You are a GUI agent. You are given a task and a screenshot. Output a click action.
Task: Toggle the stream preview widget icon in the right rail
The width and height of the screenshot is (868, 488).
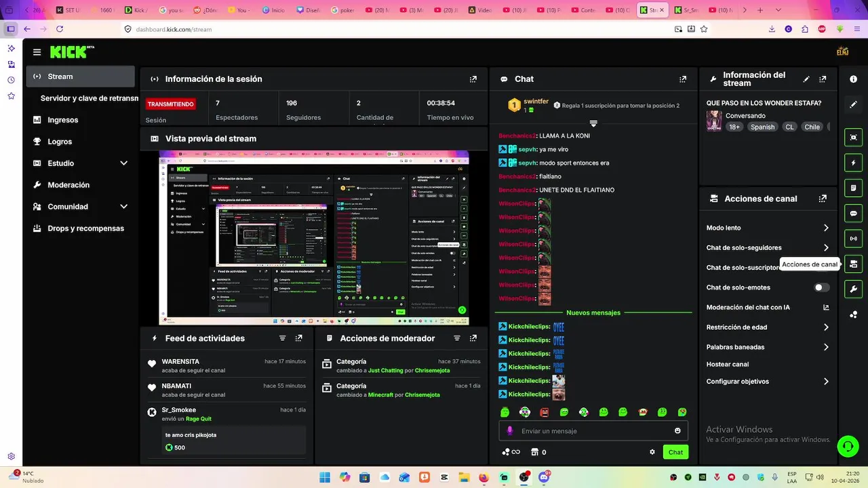pyautogui.click(x=853, y=138)
